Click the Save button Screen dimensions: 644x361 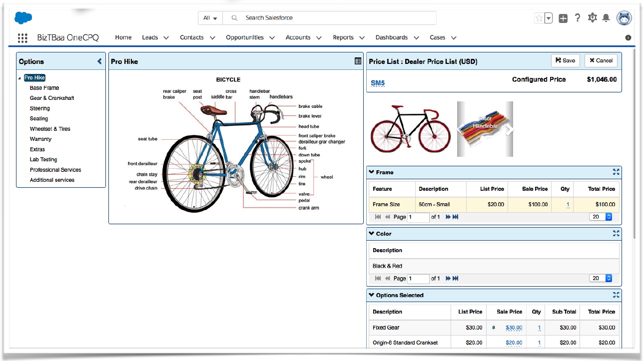(565, 60)
